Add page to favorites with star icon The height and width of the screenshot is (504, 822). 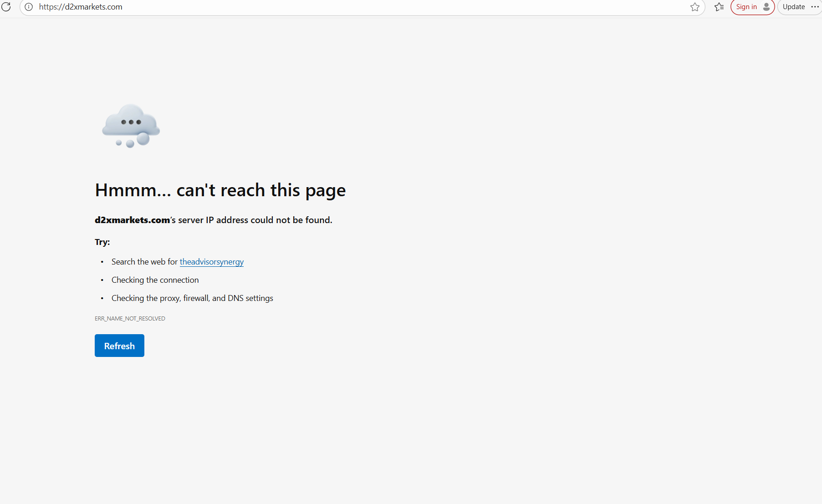(694, 7)
